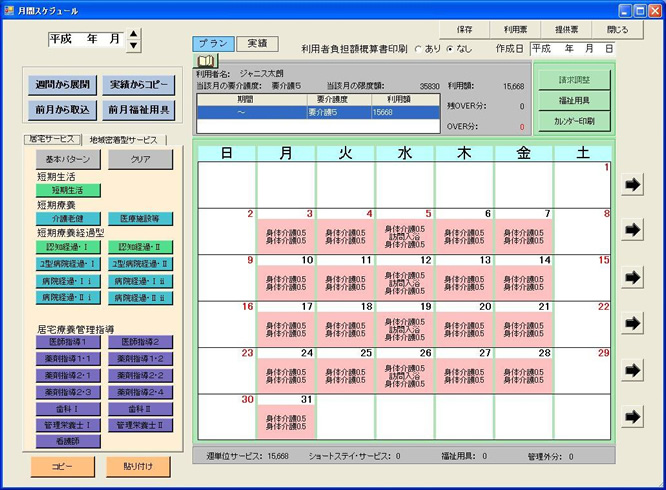Select the 要介護5 row in the period table
666x490 pixels.
click(x=315, y=113)
